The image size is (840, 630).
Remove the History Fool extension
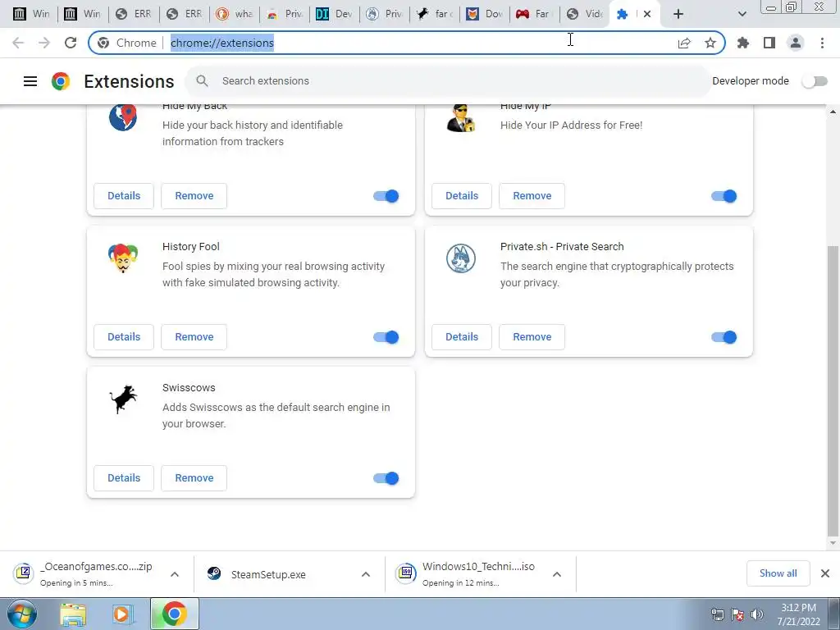pyautogui.click(x=194, y=337)
